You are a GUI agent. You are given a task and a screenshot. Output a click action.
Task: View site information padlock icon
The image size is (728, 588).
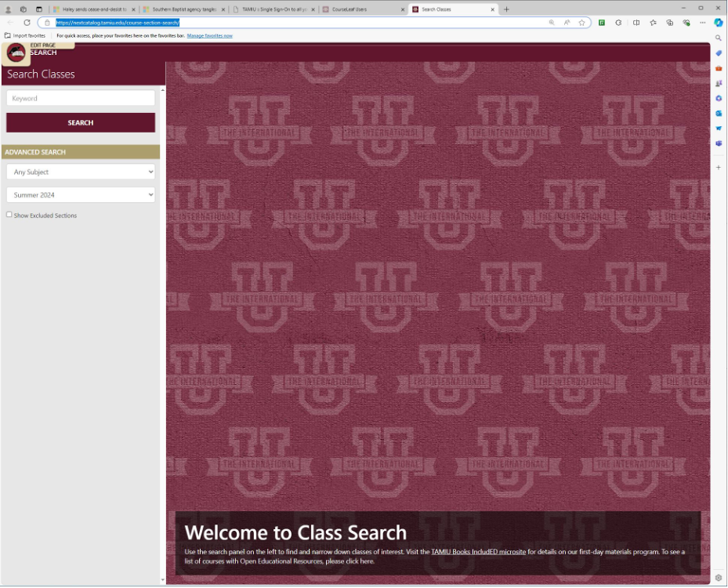click(47, 22)
